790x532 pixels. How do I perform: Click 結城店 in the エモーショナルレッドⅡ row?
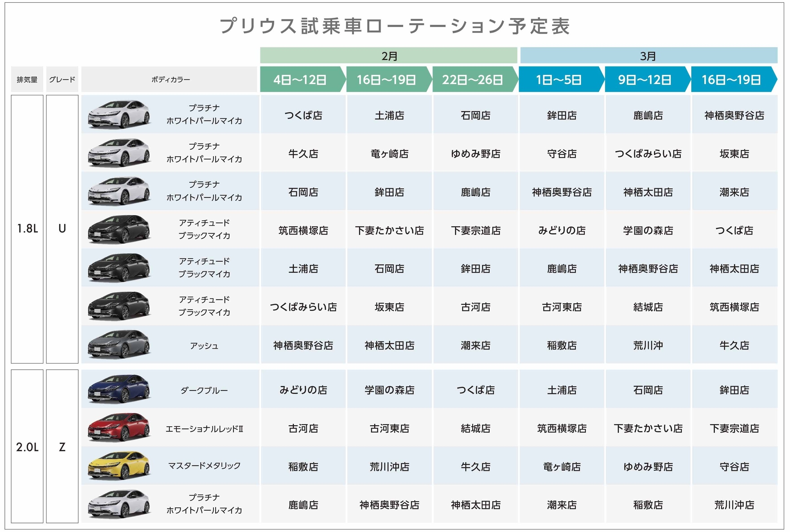(475, 429)
